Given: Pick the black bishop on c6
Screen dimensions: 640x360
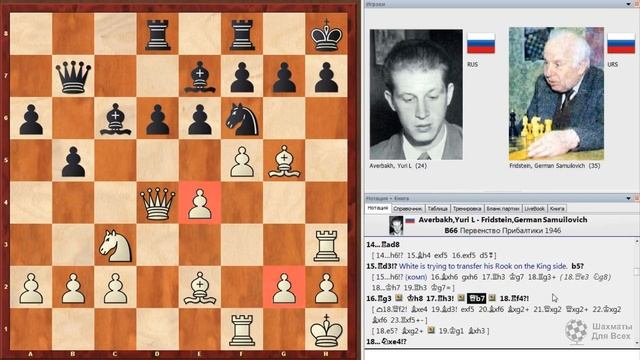Looking at the screenshot, I should coord(115,118).
